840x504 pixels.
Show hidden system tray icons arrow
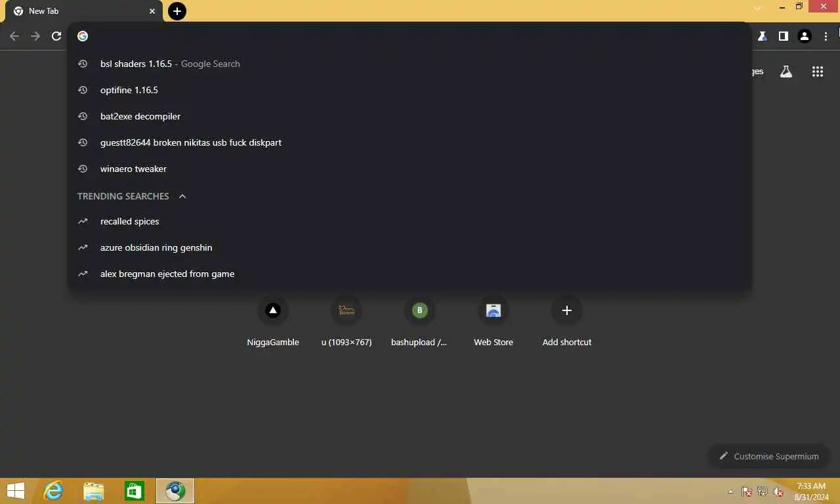tap(731, 492)
